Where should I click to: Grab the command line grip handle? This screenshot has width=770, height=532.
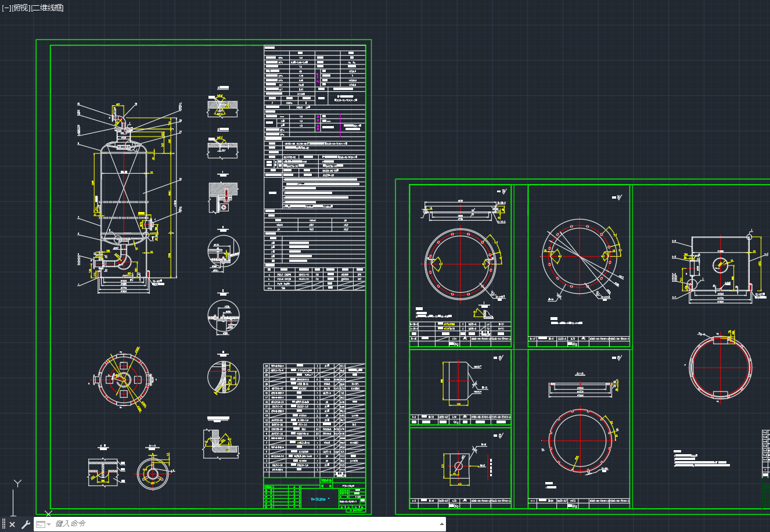[3, 524]
